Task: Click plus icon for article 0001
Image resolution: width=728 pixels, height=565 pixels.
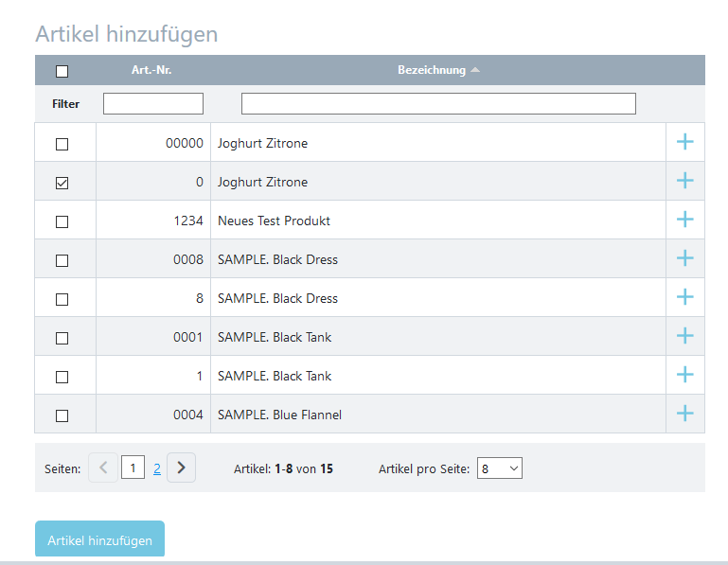Action: coord(684,336)
